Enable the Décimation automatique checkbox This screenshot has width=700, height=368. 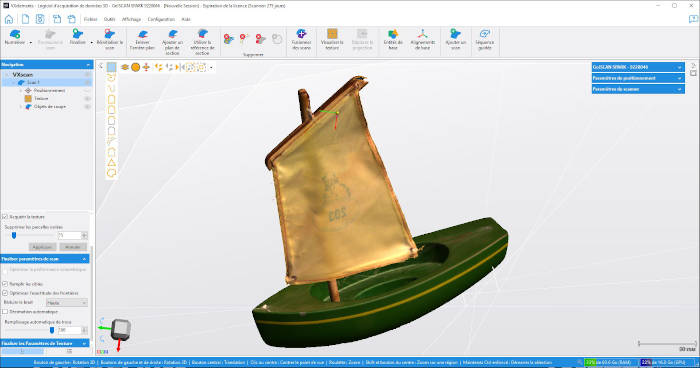tap(5, 312)
